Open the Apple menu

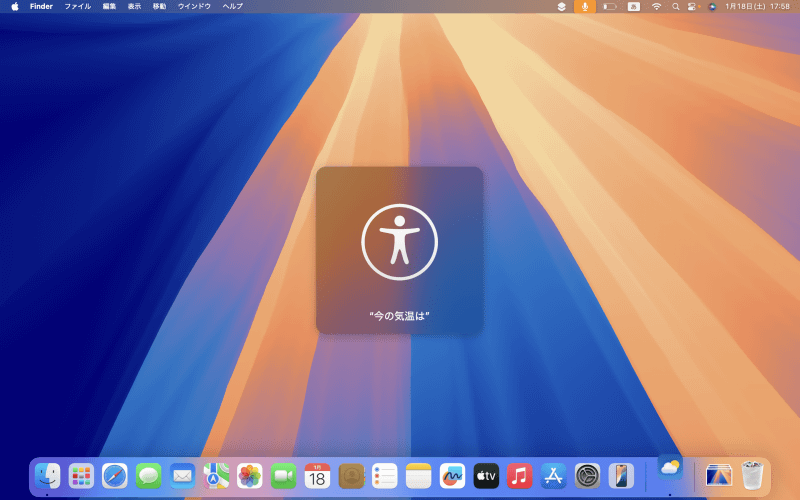click(15, 6)
